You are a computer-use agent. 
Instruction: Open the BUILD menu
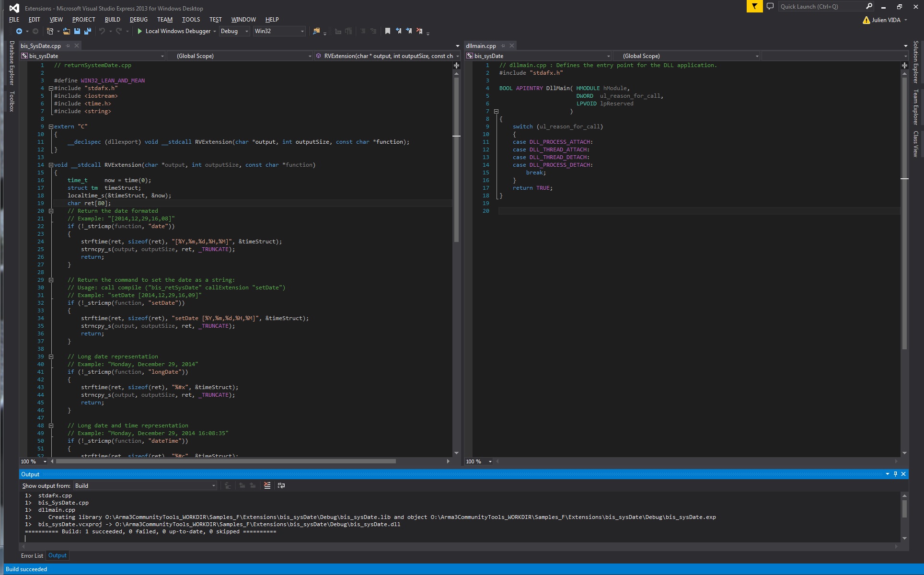(112, 19)
